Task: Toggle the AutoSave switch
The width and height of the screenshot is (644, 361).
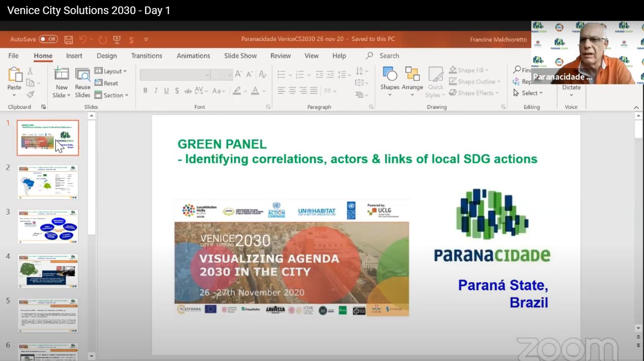Action: coord(48,39)
